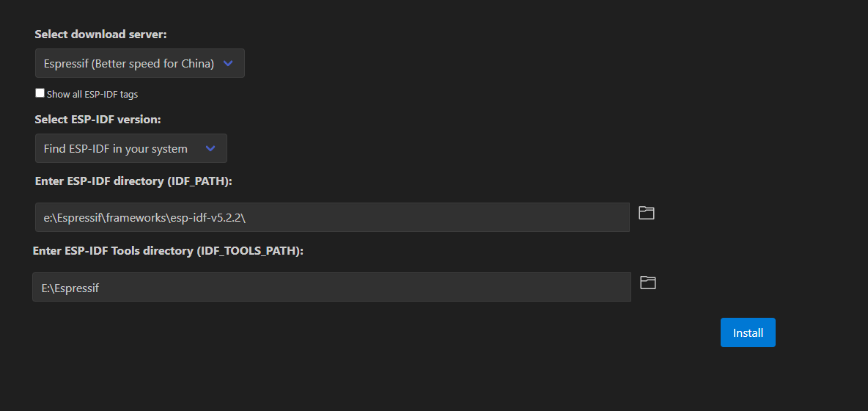Viewport: 868px width, 411px height.
Task: Click the 'Enter ESP-IDF Tools directory (IDF_TOOLS_PATH):' label
Action: [169, 251]
